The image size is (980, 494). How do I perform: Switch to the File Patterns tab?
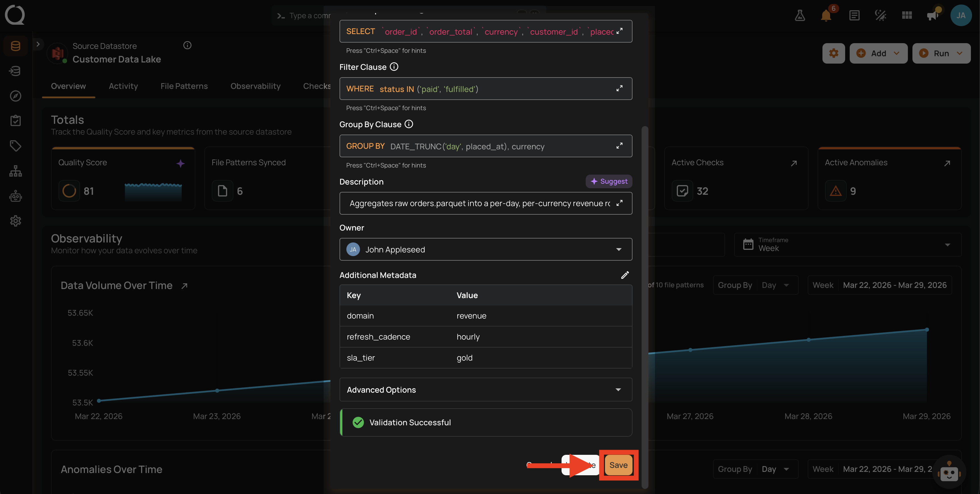pyautogui.click(x=184, y=86)
